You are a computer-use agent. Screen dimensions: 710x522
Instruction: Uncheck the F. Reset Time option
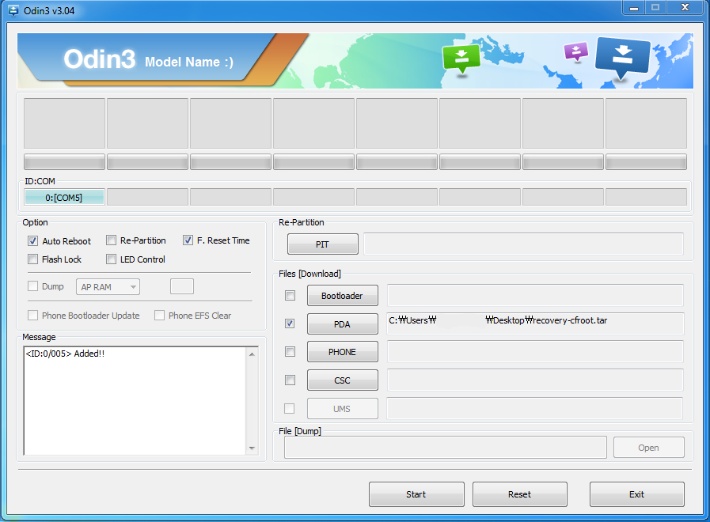pyautogui.click(x=188, y=240)
